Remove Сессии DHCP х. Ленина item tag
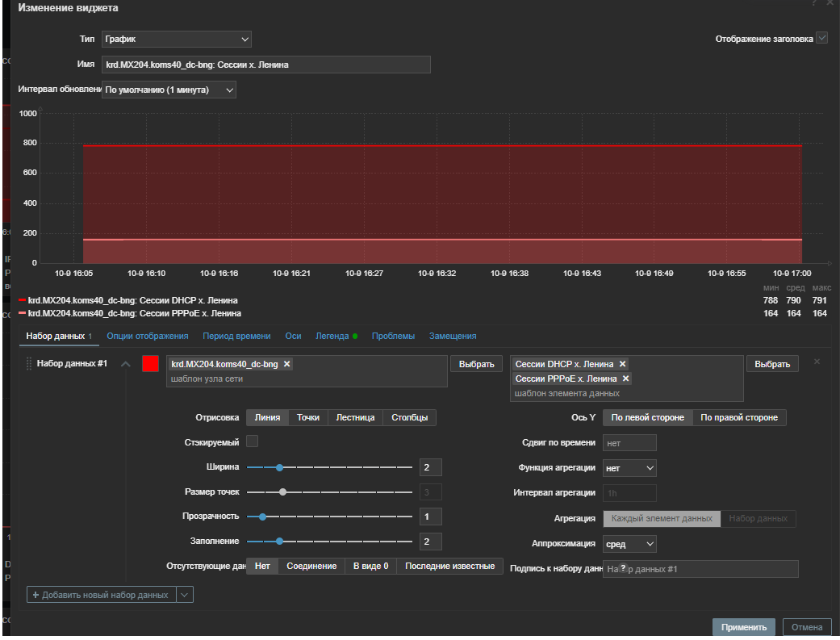Screen dimensions: 840x640 (x=622, y=364)
